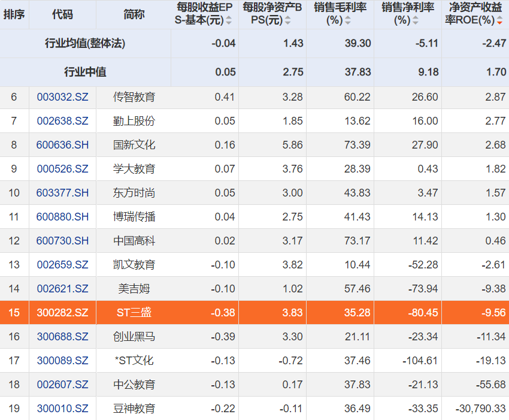Open stock code 300089.SZ
This screenshot has height=420, width=509.
coord(63,361)
